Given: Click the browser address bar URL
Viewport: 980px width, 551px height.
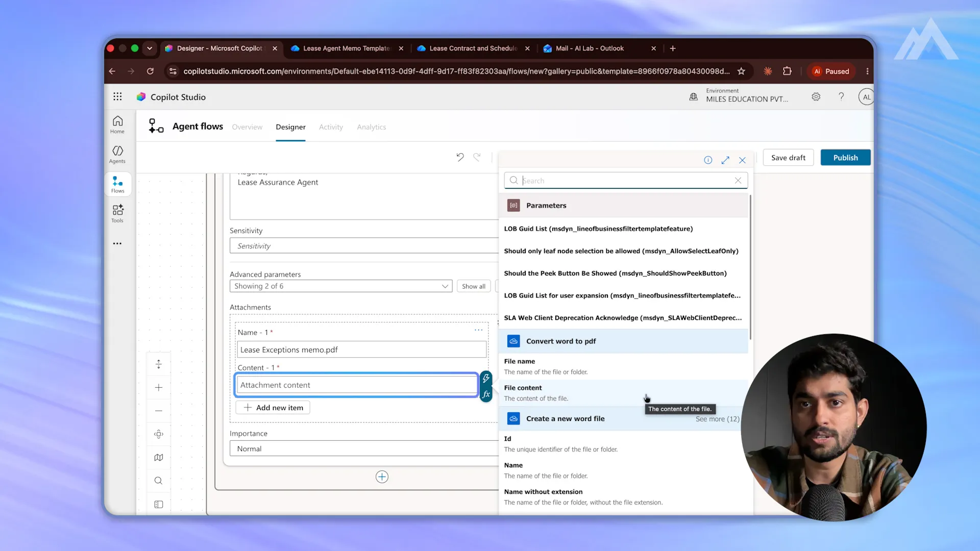Looking at the screenshot, I should (456, 71).
